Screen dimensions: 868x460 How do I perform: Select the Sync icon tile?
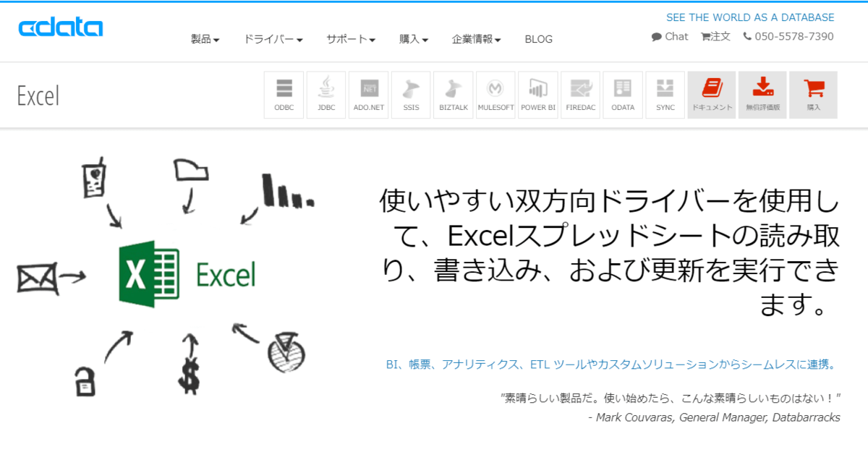pos(665,95)
